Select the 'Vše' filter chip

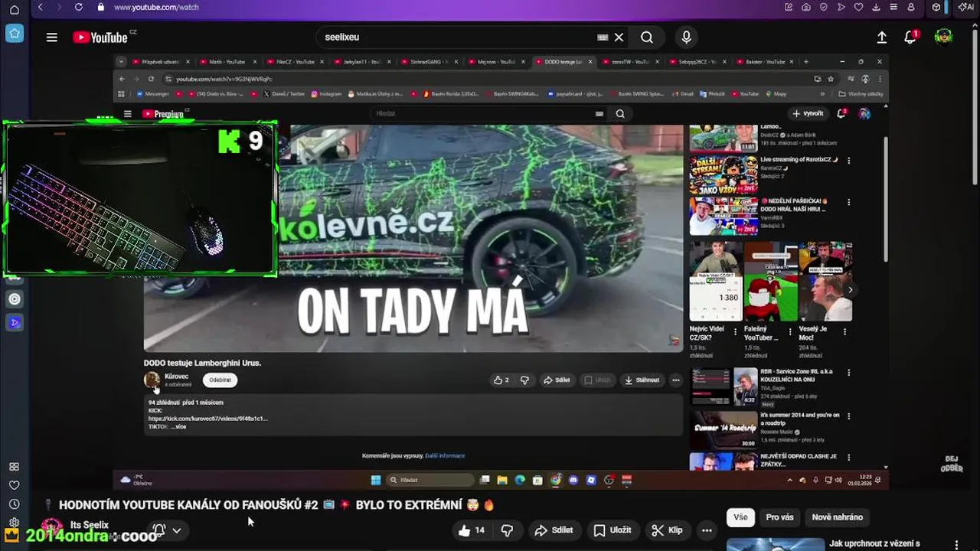[740, 517]
